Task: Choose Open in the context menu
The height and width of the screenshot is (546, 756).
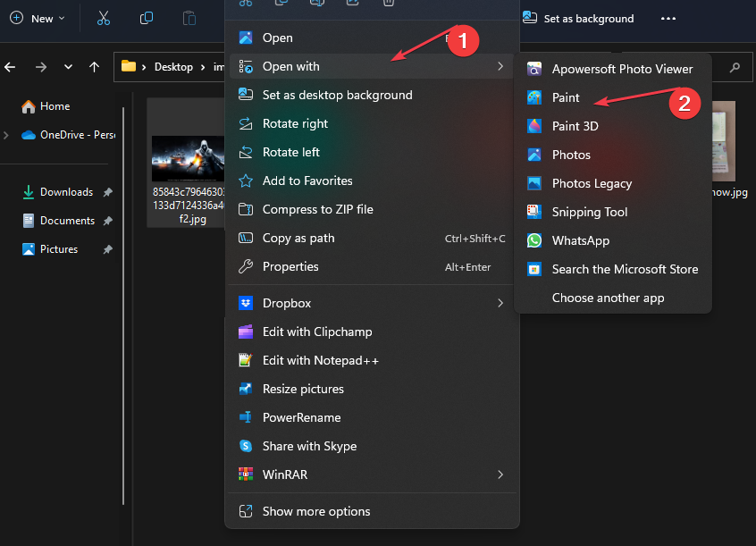Action: tap(373, 38)
